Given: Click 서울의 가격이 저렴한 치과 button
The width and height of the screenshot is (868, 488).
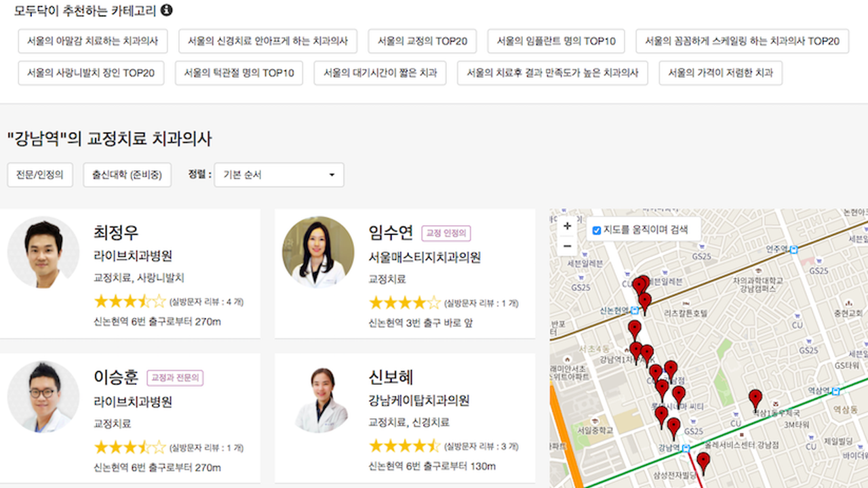Looking at the screenshot, I should point(720,73).
